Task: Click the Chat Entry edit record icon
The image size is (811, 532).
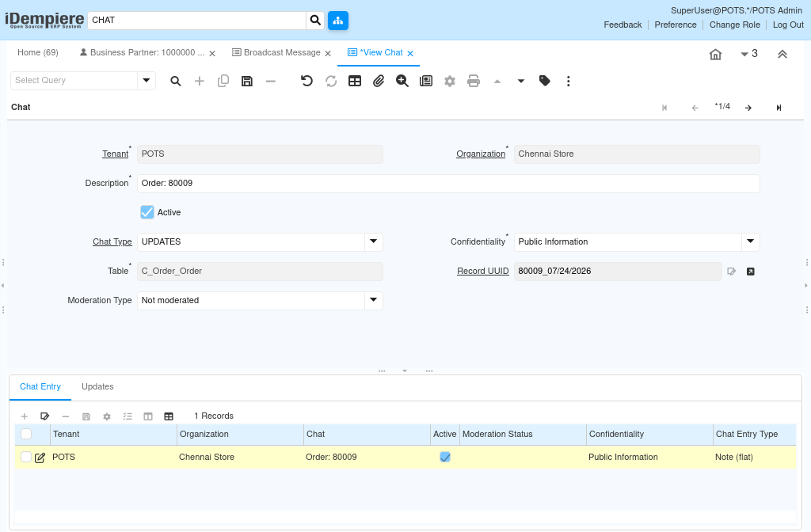Action: click(x=45, y=416)
